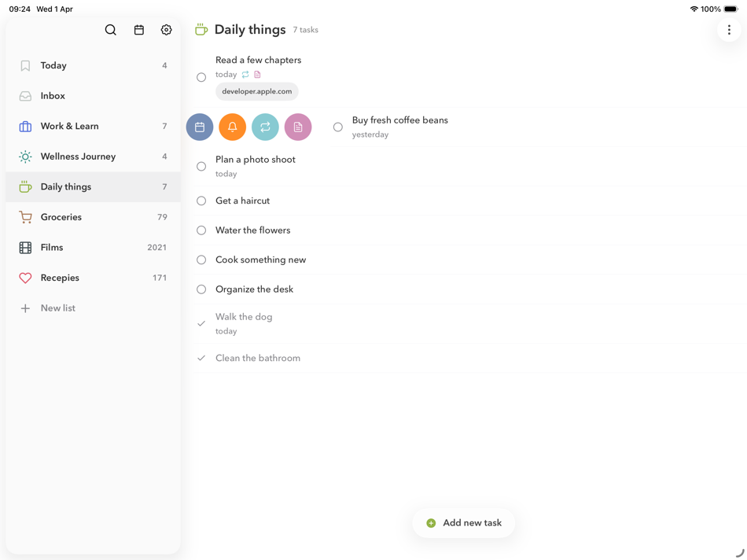This screenshot has width=747, height=560.
Task: Open the Inbox list
Action: [x=93, y=96]
